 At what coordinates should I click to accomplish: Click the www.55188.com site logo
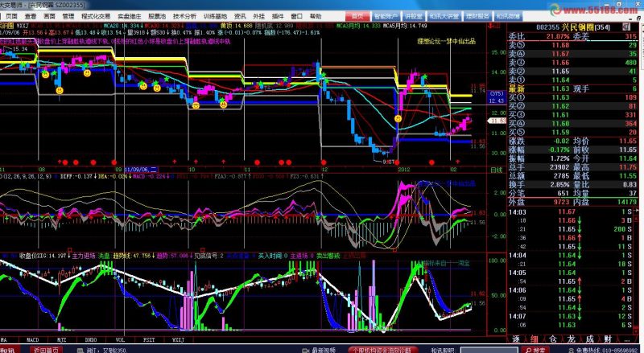point(596,10)
